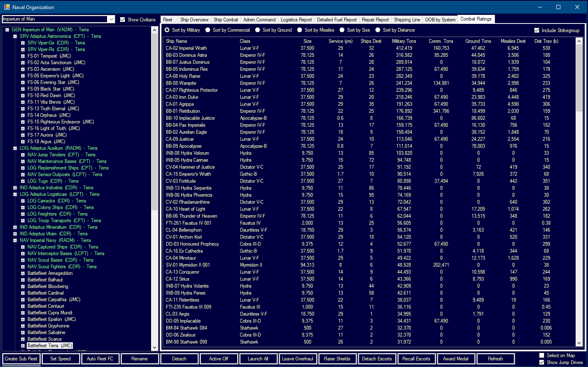The width and height of the screenshot is (588, 367).
Task: Click the fleet tree vertical scrollbar
Action: point(155,188)
